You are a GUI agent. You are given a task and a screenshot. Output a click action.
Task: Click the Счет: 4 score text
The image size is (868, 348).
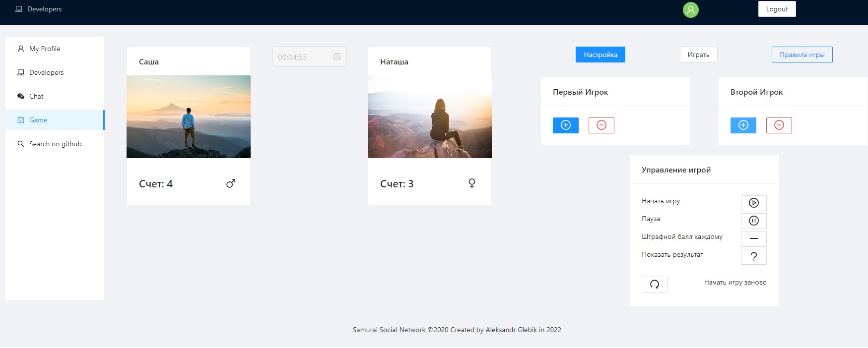point(156,184)
